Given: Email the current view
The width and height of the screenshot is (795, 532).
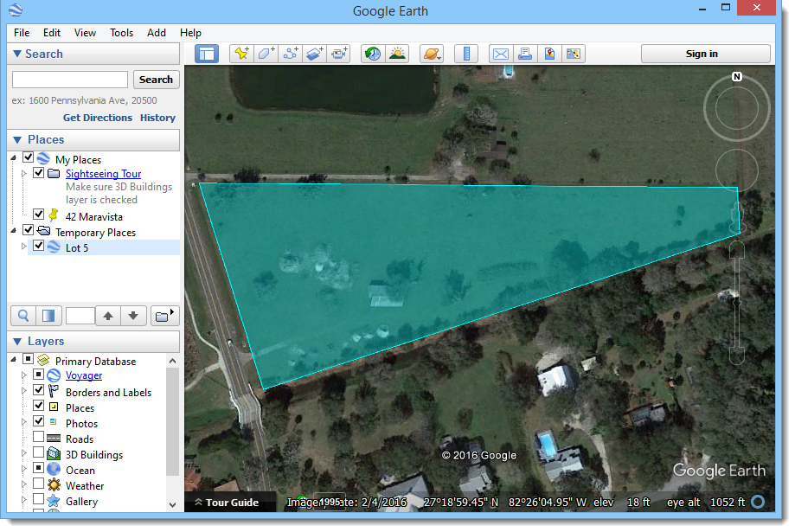Looking at the screenshot, I should point(501,54).
